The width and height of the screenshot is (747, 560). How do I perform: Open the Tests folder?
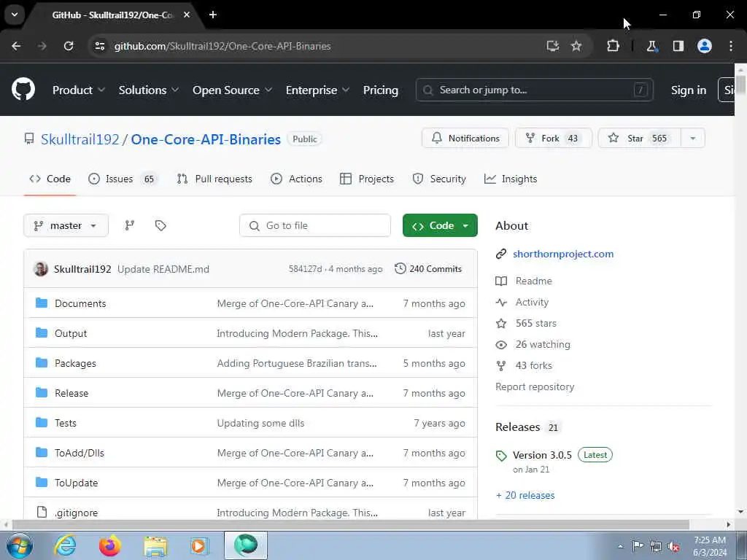pyautogui.click(x=65, y=423)
